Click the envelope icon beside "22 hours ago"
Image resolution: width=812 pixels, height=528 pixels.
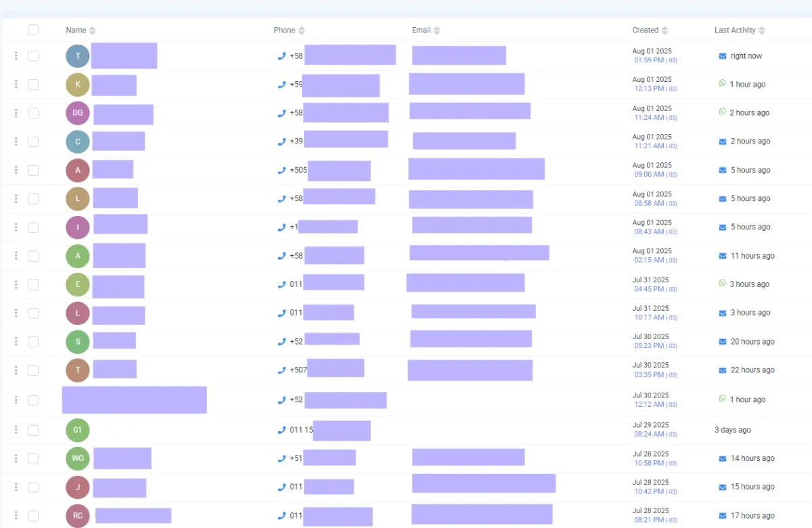pyautogui.click(x=723, y=370)
